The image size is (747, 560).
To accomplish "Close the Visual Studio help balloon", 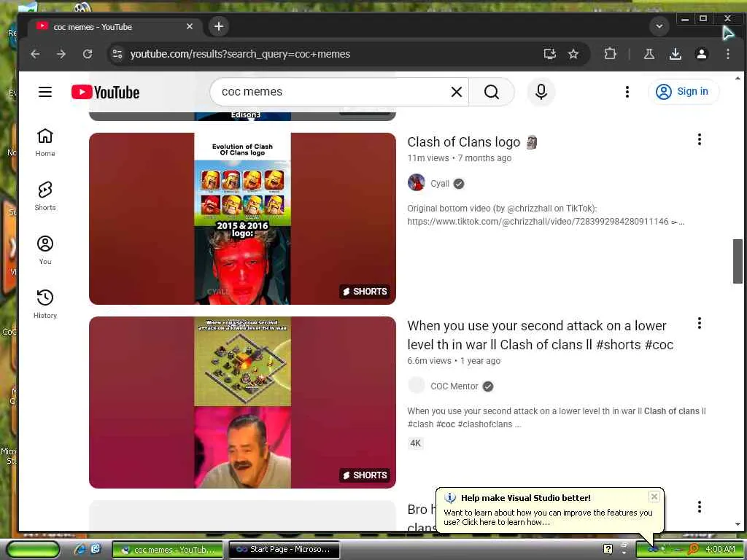I will (654, 497).
